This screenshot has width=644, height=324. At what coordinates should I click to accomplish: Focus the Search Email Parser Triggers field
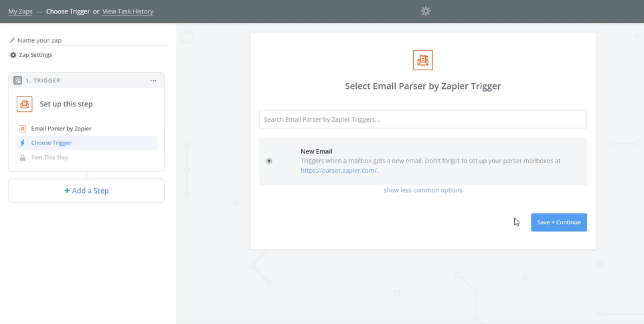click(422, 120)
